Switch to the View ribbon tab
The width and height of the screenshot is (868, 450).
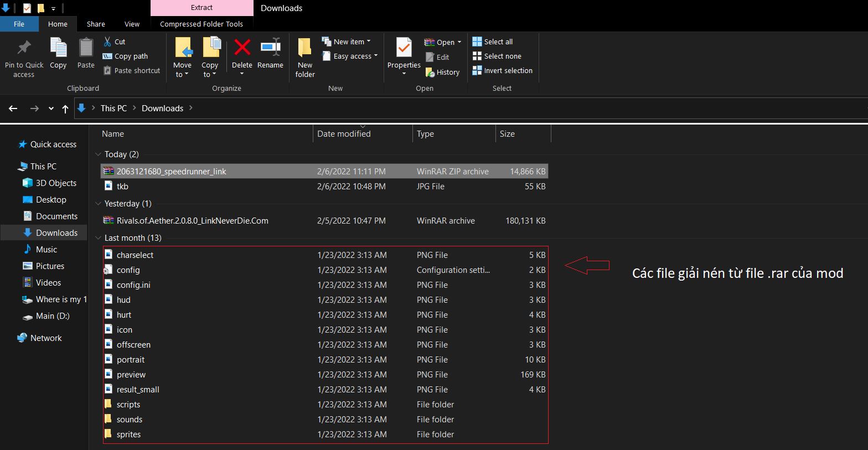click(132, 24)
